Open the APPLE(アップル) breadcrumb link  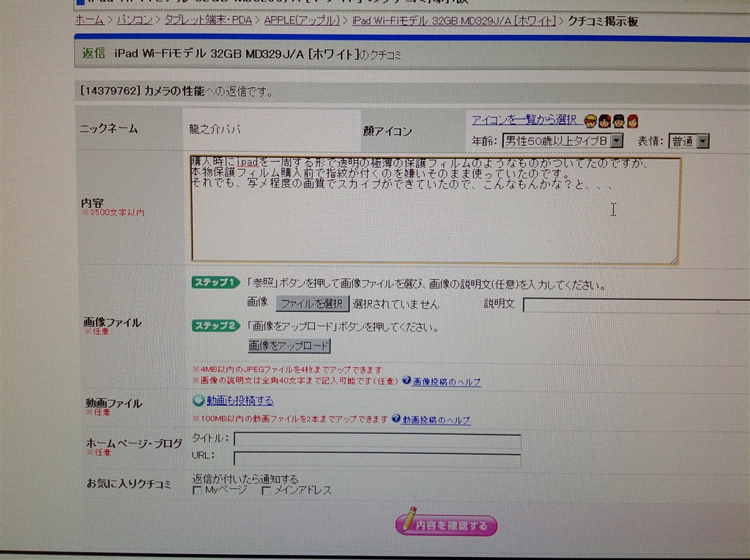[302, 20]
